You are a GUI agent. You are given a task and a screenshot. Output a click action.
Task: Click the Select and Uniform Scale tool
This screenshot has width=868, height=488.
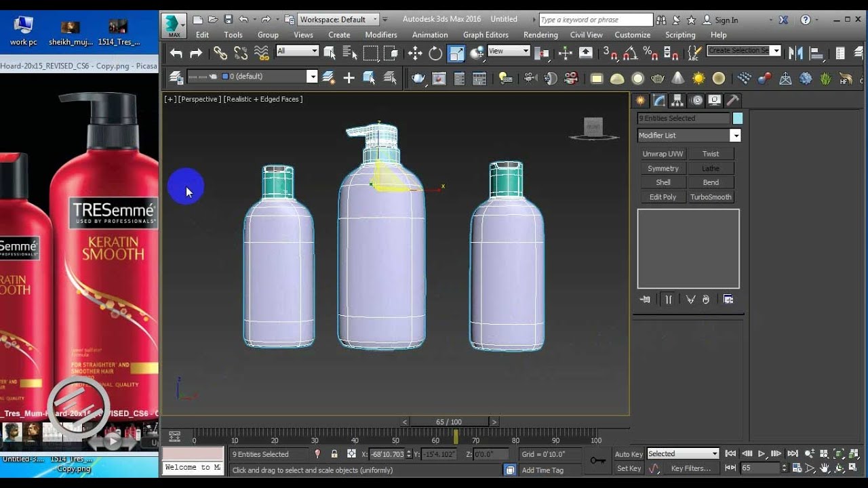pos(456,53)
